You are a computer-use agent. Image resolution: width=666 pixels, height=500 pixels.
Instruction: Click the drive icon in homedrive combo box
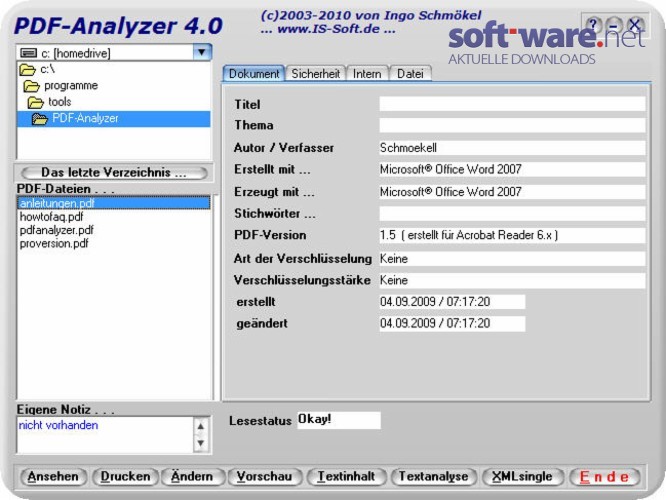click(28, 53)
